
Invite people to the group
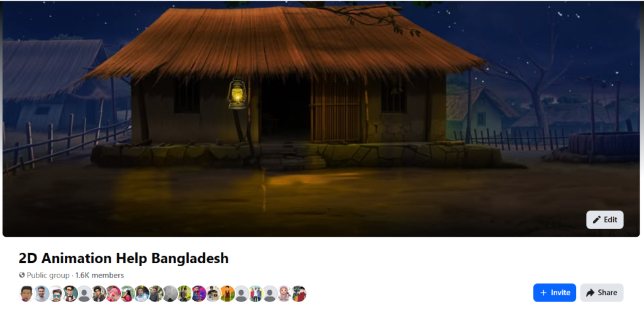point(555,293)
